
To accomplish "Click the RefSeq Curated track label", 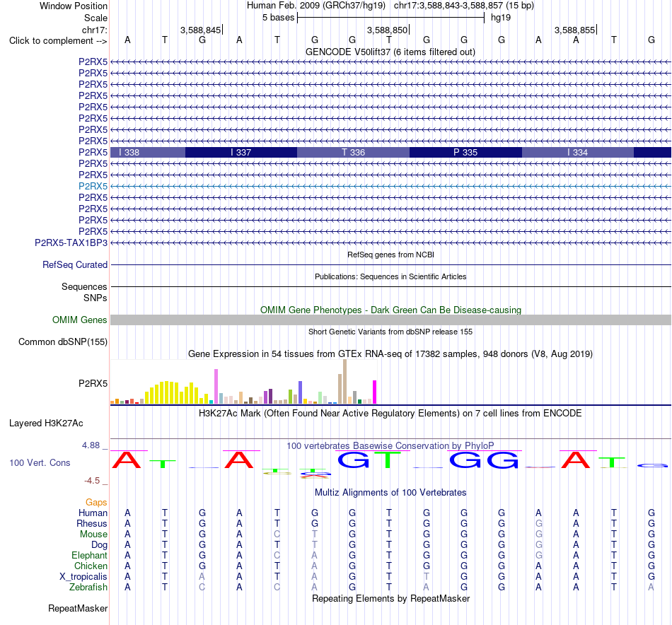I will click(75, 264).
